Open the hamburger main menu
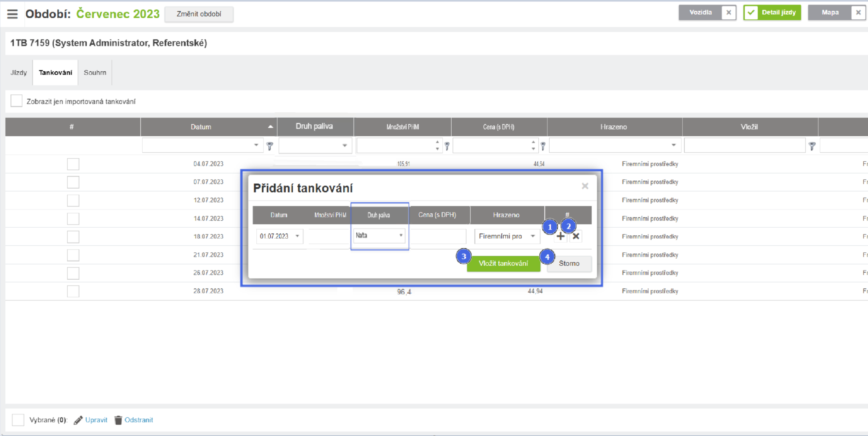Viewport: 868px width, 436px height. click(x=12, y=14)
